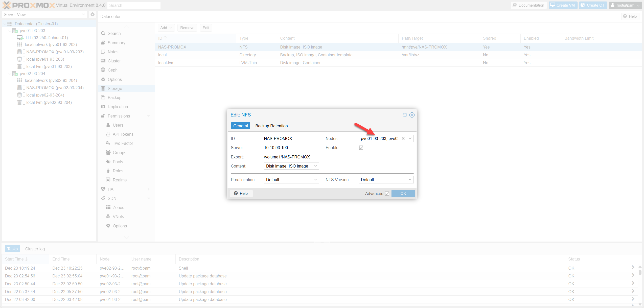The width and height of the screenshot is (644, 308).
Task: Click the reset icon in Edit NFS dialog
Action: pyautogui.click(x=405, y=115)
